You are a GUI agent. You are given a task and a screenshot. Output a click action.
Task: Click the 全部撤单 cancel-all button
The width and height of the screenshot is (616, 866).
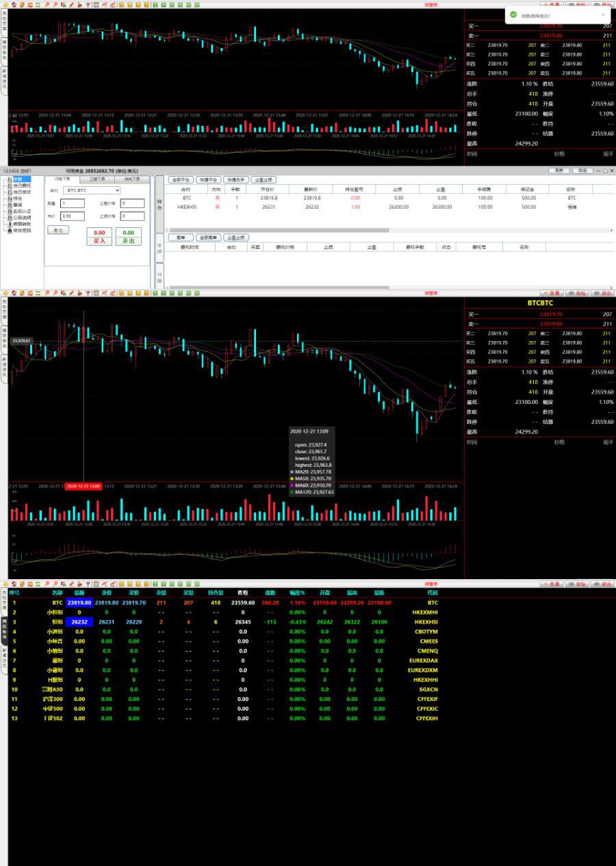[x=208, y=237]
